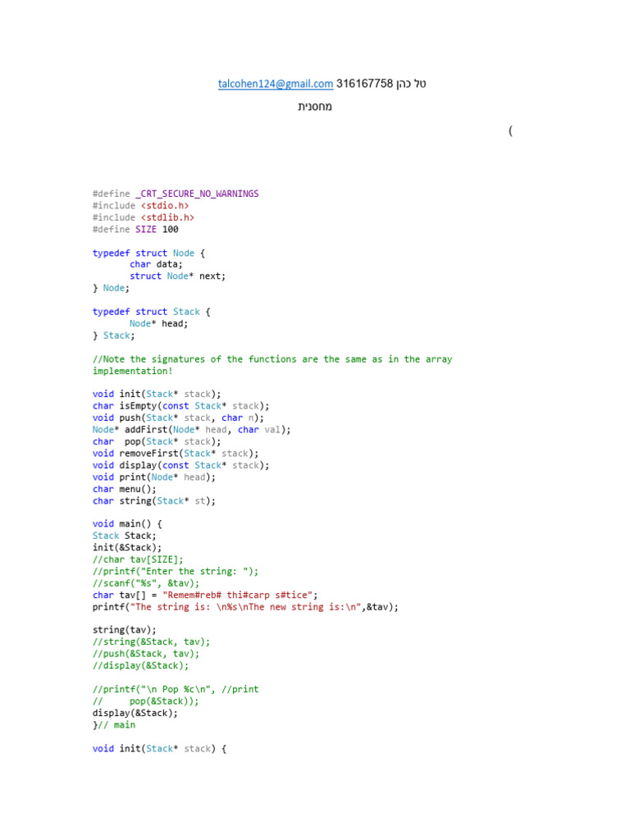Click the void push prototype line

pos(178,418)
